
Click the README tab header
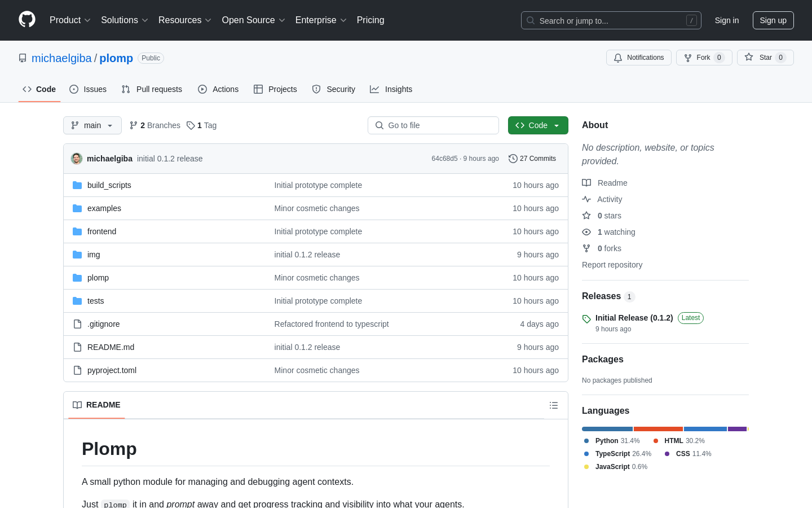tap(96, 405)
